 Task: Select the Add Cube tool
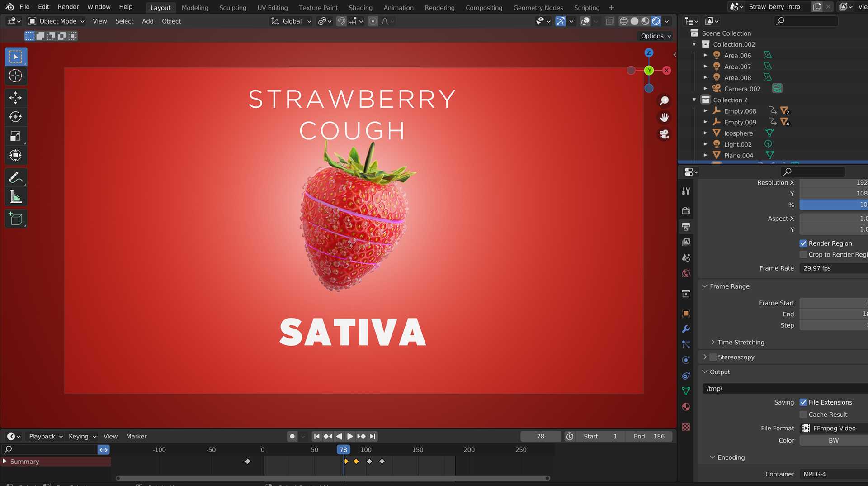click(16, 219)
